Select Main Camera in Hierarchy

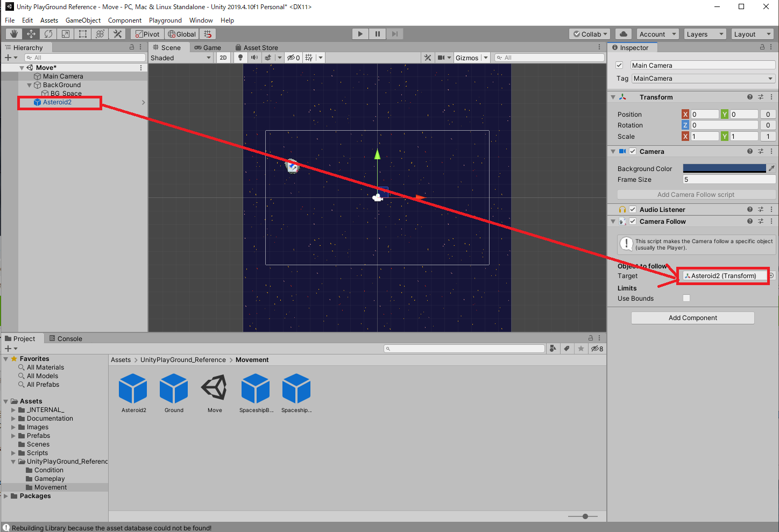(63, 76)
